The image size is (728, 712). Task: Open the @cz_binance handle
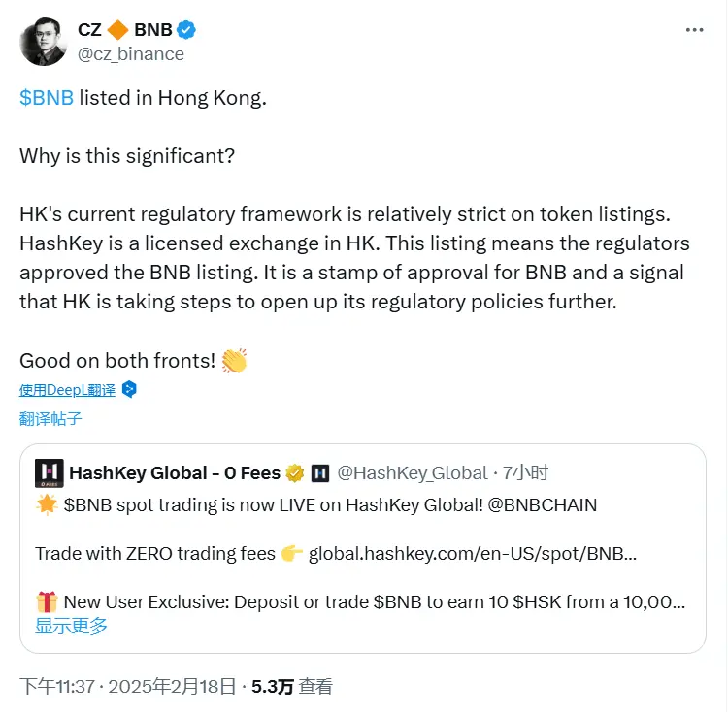tap(131, 53)
